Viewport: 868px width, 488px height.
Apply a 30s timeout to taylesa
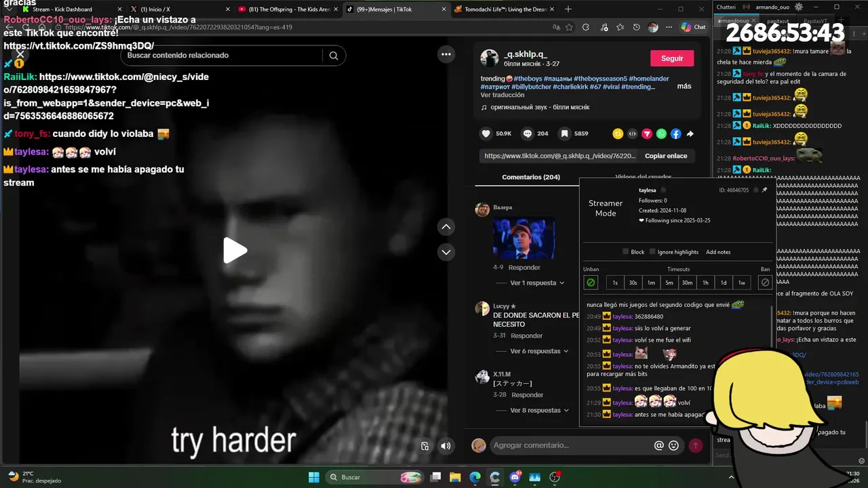coord(633,283)
